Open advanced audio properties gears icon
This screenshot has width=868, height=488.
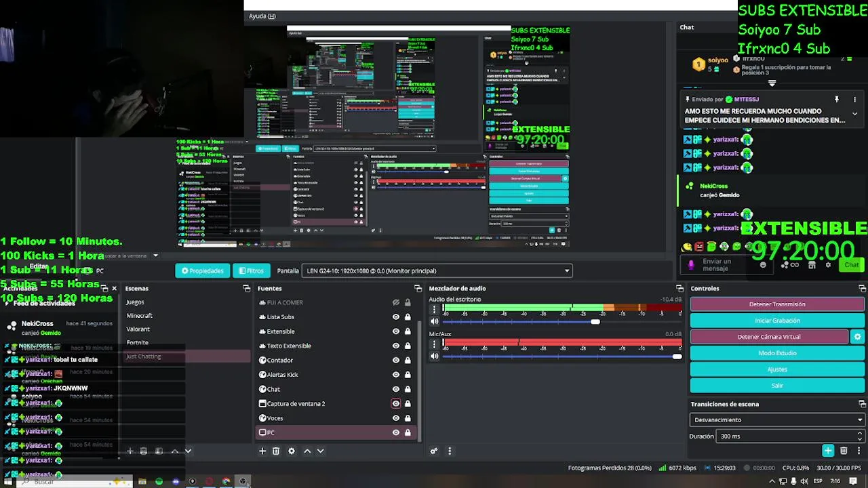pos(434,451)
